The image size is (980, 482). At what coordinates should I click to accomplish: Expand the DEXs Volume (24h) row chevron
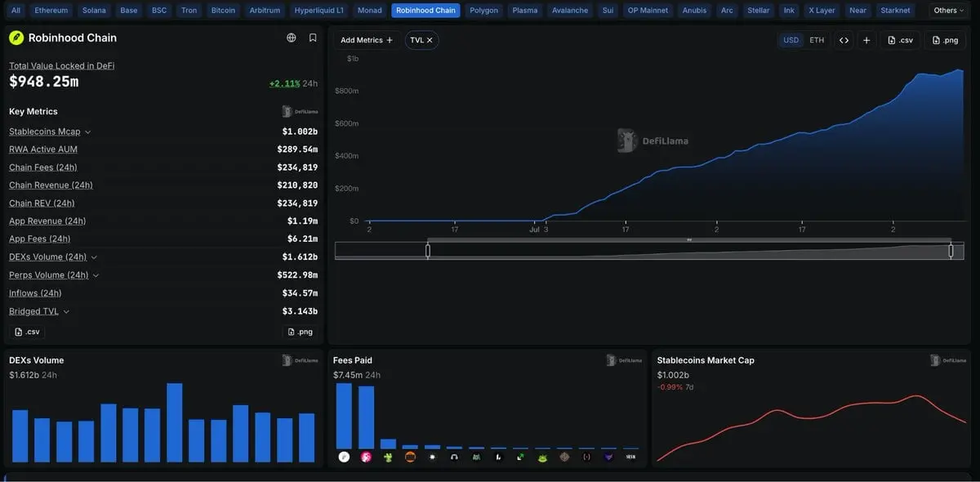coord(94,257)
